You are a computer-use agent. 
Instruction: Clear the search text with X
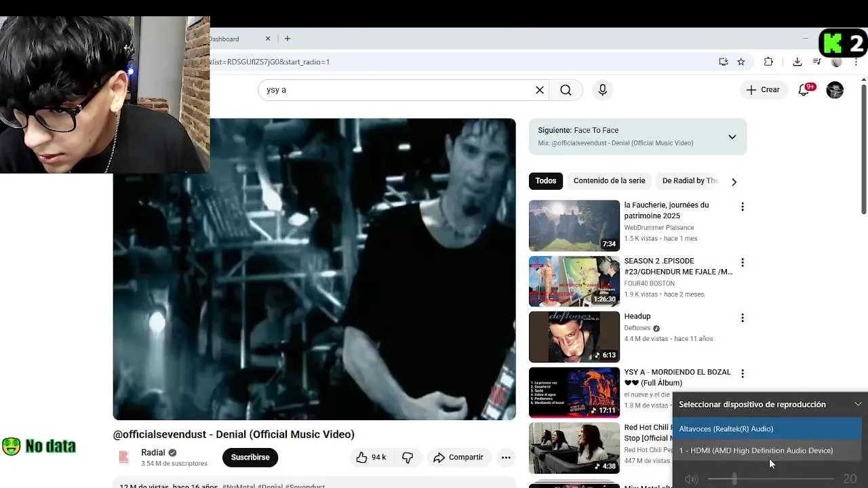click(540, 89)
